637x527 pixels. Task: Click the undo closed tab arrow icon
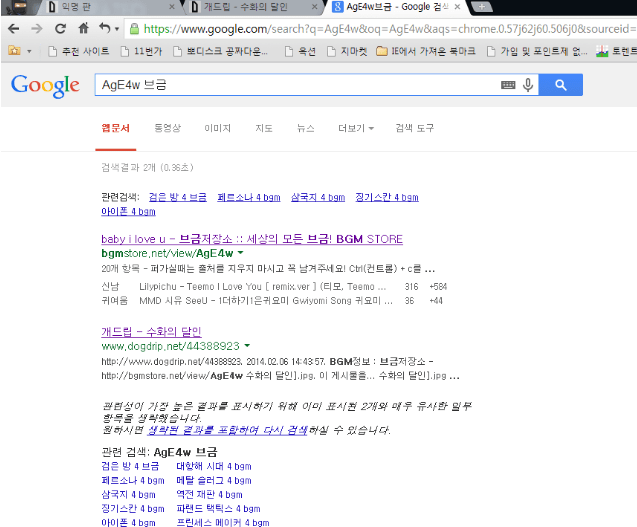pos(105,28)
